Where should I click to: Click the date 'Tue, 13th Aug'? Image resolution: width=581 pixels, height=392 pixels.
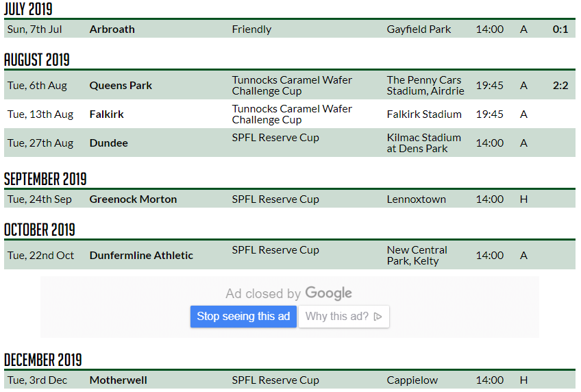[x=40, y=114]
